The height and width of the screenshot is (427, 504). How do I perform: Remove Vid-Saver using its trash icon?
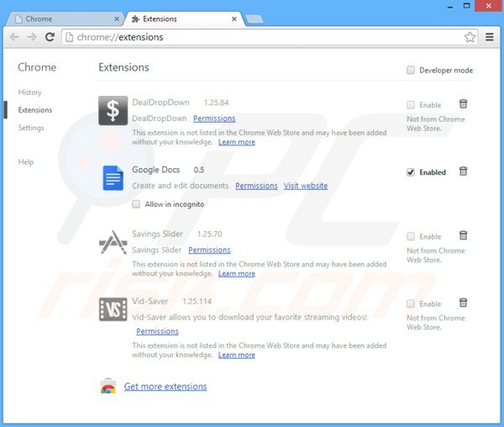(463, 303)
